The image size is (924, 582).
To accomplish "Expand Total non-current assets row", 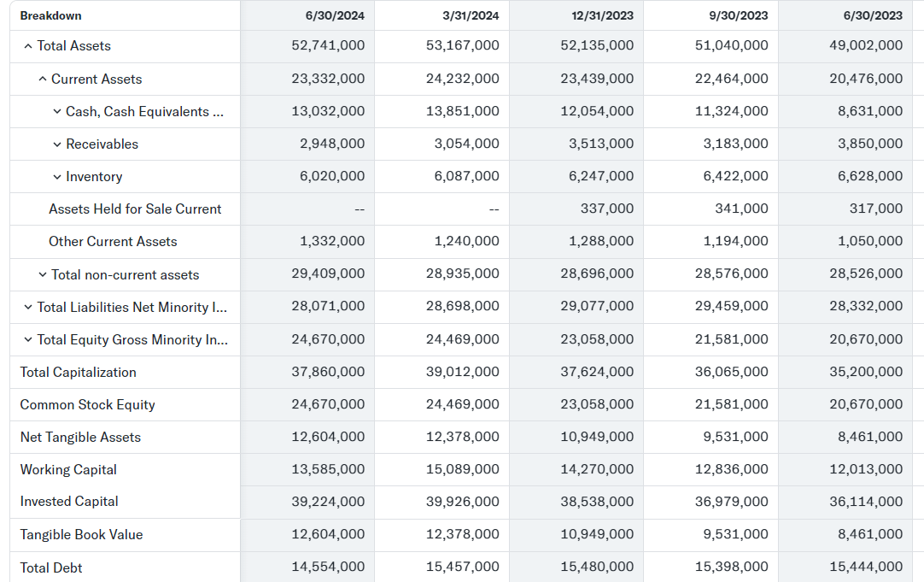I will (43, 275).
